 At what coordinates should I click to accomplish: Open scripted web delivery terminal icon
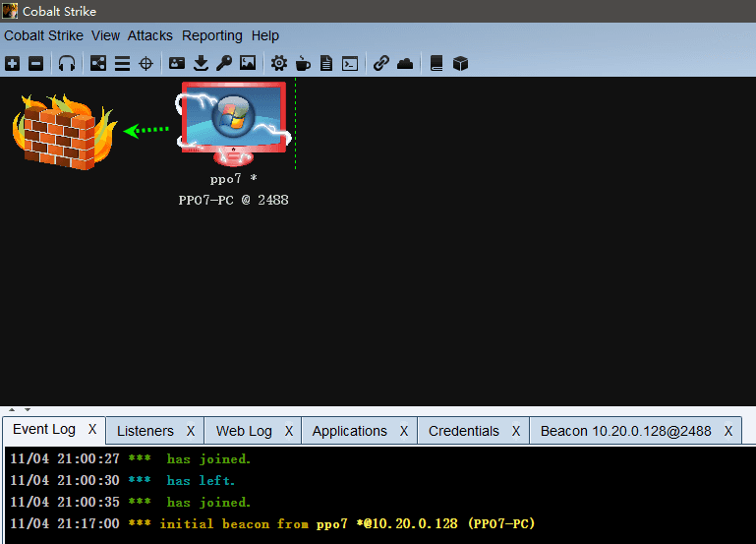click(350, 63)
